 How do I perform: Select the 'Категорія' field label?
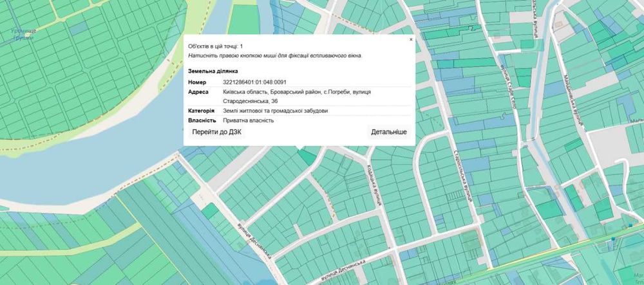201,111
